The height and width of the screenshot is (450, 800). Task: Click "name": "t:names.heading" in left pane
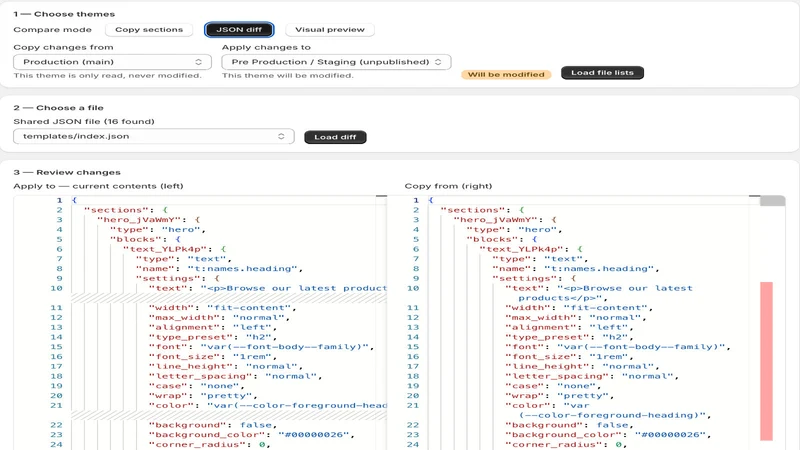pyautogui.click(x=219, y=269)
